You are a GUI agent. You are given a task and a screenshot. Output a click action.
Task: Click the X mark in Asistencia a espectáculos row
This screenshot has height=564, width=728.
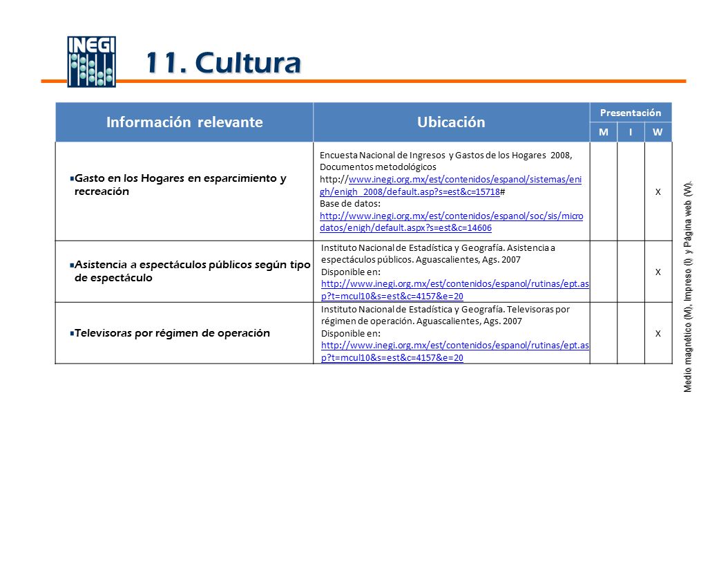pyautogui.click(x=658, y=272)
